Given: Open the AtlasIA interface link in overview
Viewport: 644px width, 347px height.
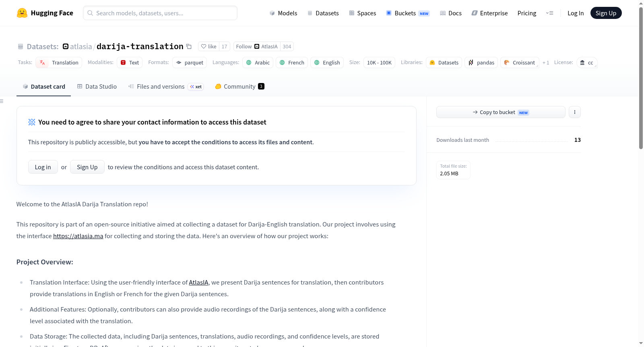Looking at the screenshot, I should pyautogui.click(x=198, y=282).
